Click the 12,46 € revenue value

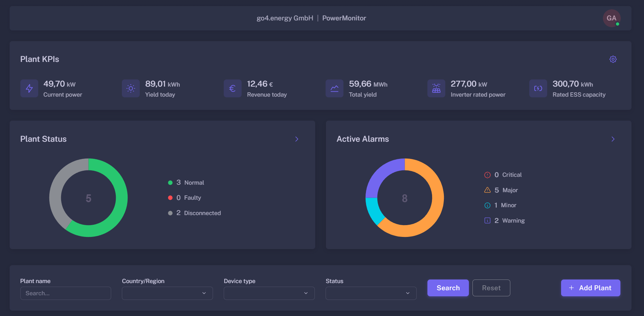[x=260, y=84]
